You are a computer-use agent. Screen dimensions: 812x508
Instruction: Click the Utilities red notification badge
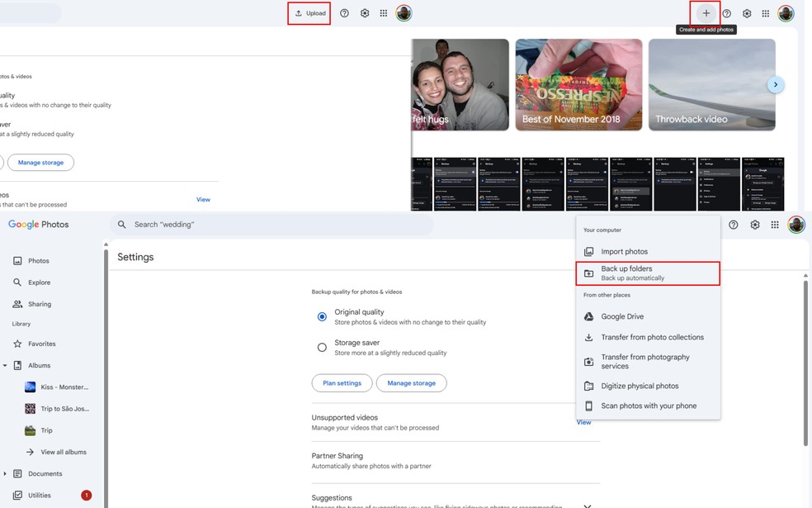tap(87, 496)
